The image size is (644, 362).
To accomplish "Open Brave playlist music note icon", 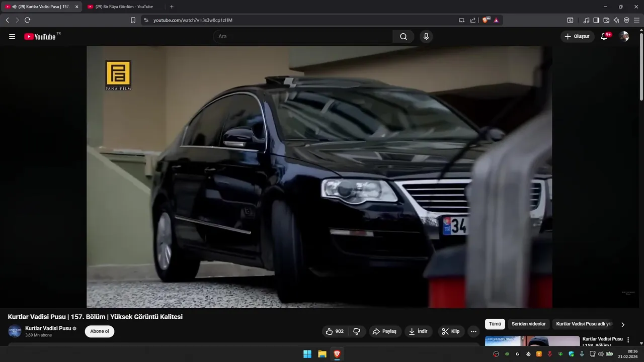I will pyautogui.click(x=586, y=20).
